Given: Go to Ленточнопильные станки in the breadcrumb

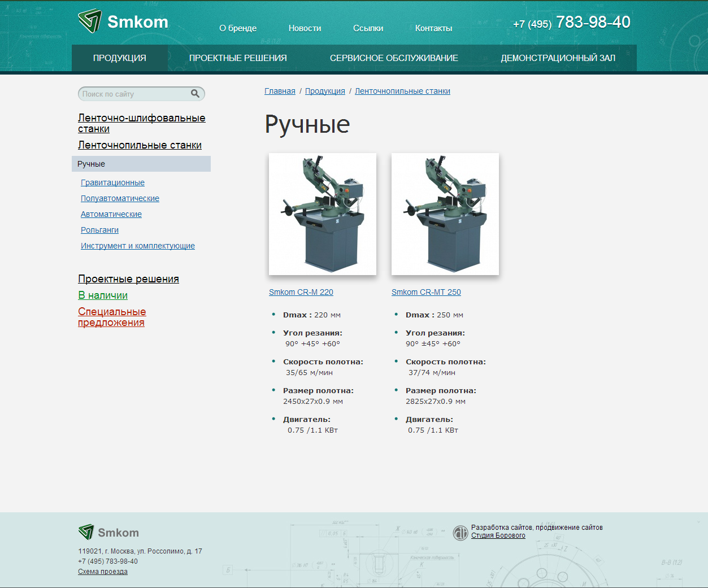Looking at the screenshot, I should [x=402, y=91].
